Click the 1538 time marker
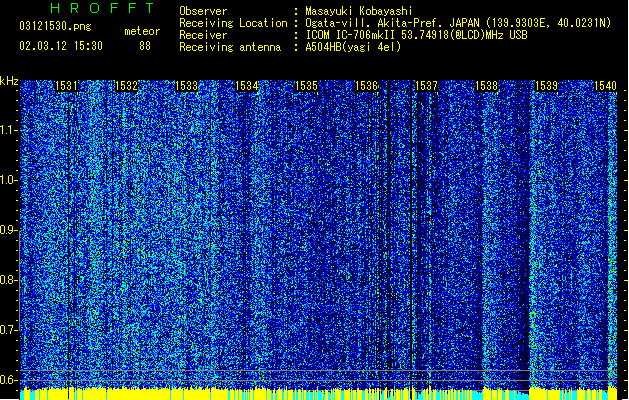The image size is (629, 400). [486, 86]
